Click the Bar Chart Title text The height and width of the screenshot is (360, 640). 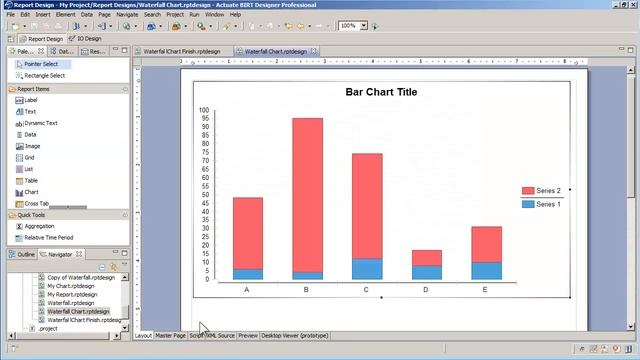381,92
